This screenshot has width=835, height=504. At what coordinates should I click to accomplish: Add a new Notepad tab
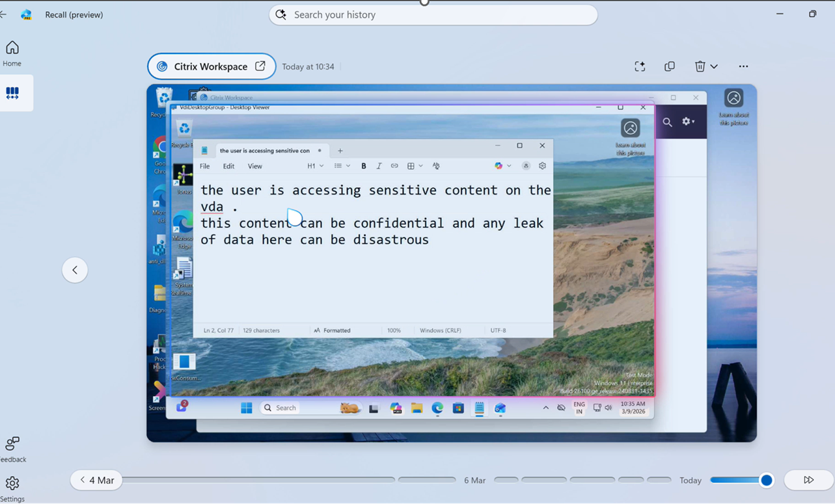click(340, 150)
